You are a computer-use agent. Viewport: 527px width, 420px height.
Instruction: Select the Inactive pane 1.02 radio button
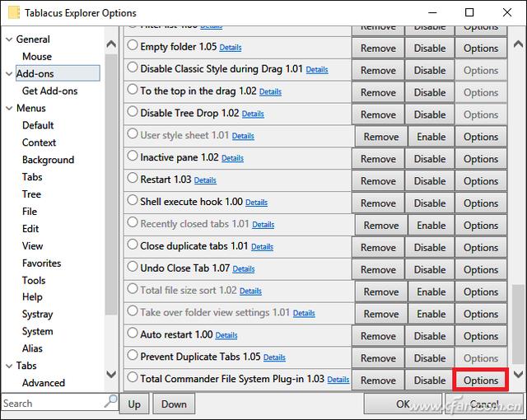(x=133, y=156)
